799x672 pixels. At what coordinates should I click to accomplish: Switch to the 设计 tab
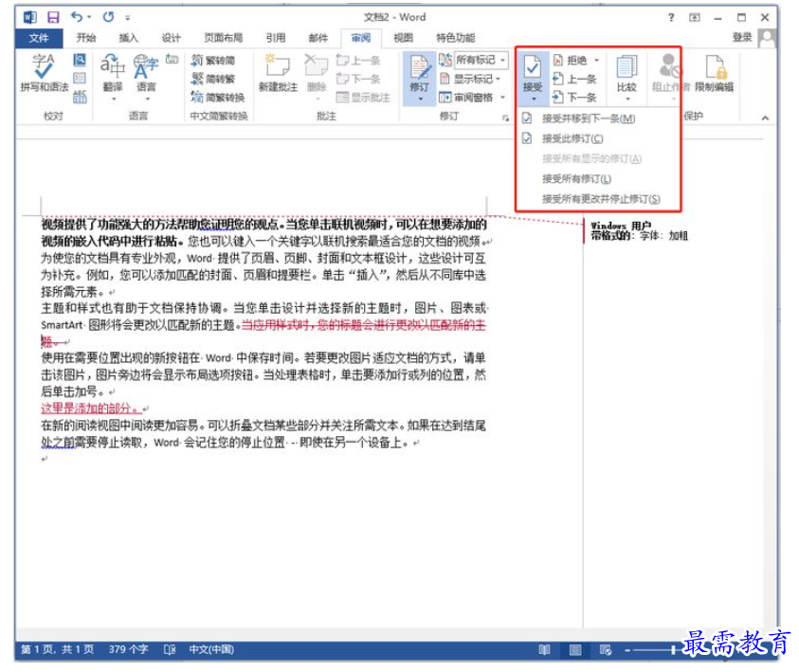click(172, 38)
